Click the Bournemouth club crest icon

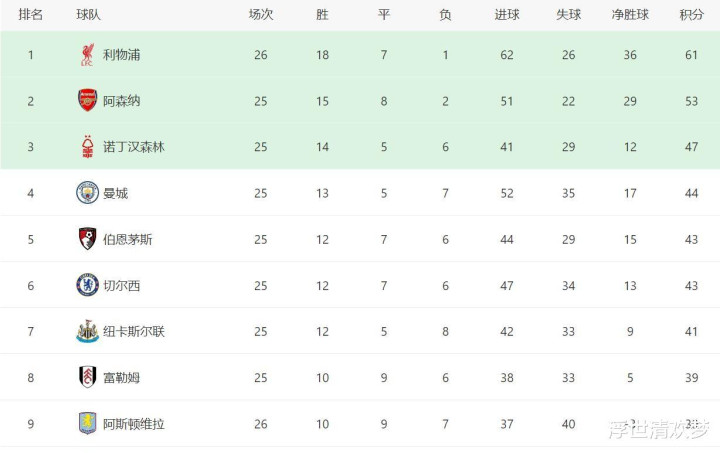pyautogui.click(x=87, y=239)
